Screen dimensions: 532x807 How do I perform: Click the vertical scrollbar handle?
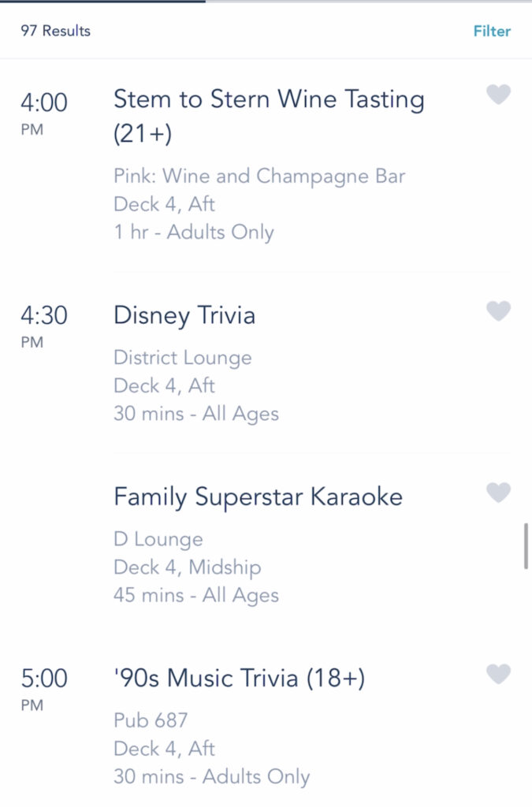pyautogui.click(x=526, y=545)
